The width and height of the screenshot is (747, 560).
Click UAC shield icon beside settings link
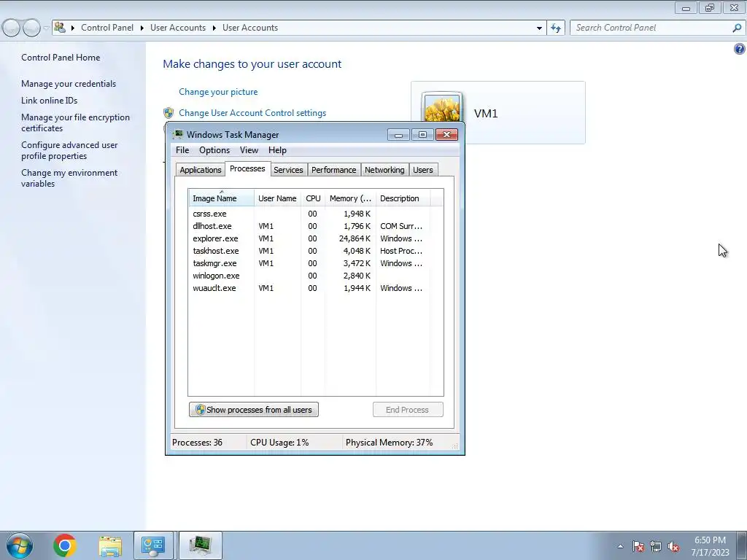click(x=169, y=113)
